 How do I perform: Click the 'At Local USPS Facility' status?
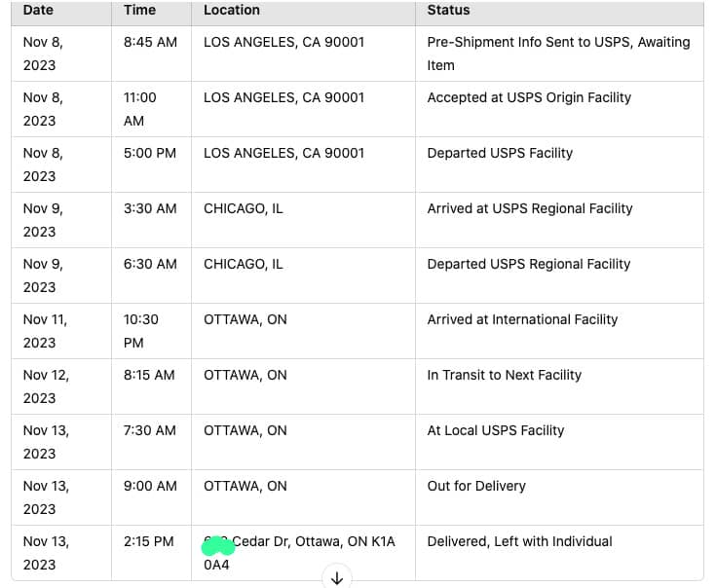(496, 430)
